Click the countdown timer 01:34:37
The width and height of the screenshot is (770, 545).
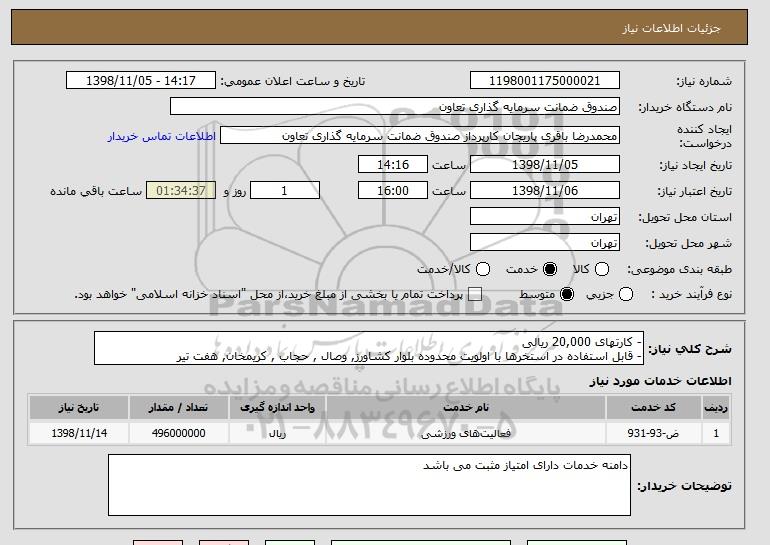pyautogui.click(x=181, y=191)
